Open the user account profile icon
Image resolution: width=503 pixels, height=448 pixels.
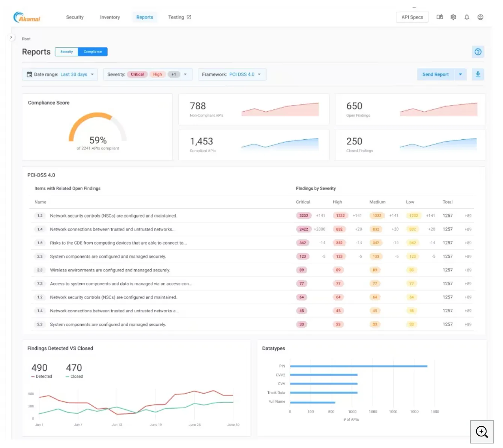480,17
